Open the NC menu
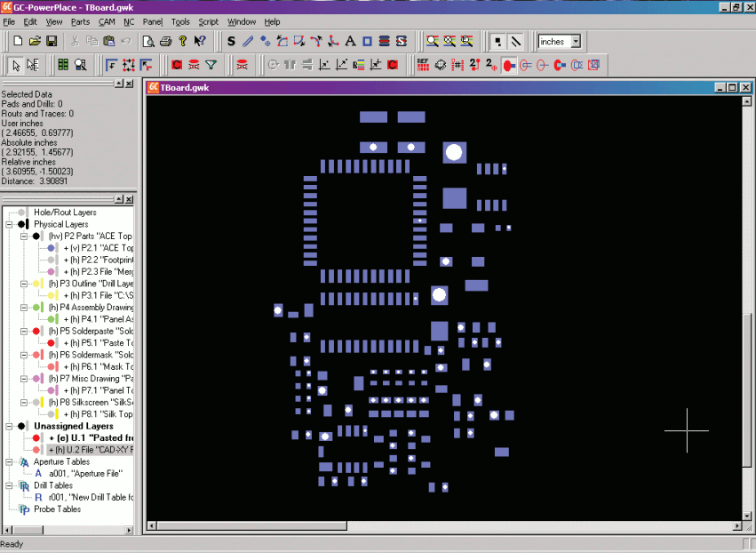 129,21
